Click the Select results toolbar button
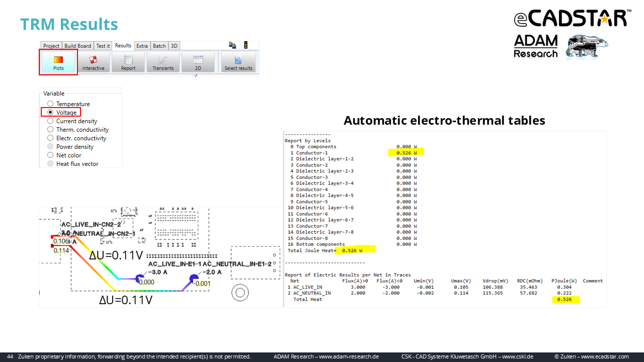 click(x=238, y=62)
